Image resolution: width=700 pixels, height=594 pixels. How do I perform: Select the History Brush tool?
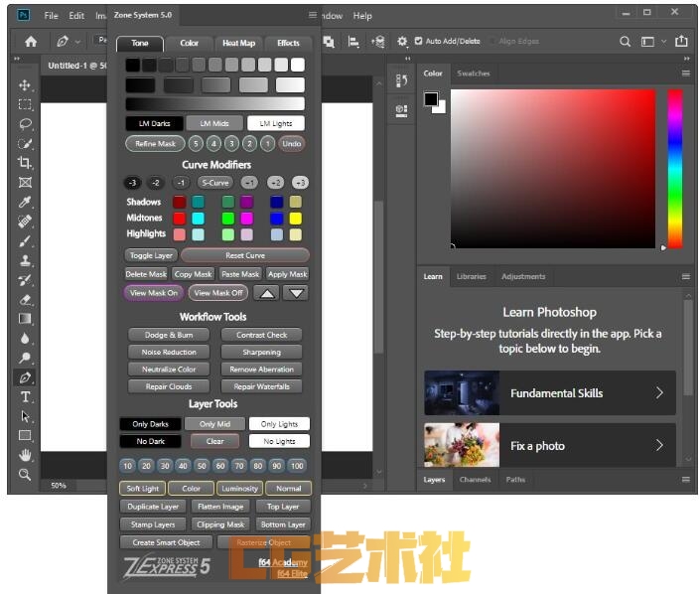coord(25,280)
